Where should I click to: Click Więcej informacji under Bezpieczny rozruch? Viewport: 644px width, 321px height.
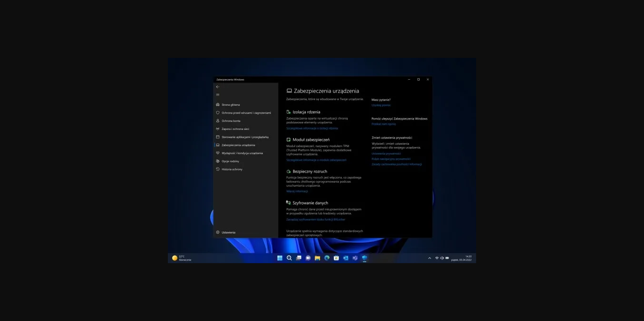click(297, 192)
